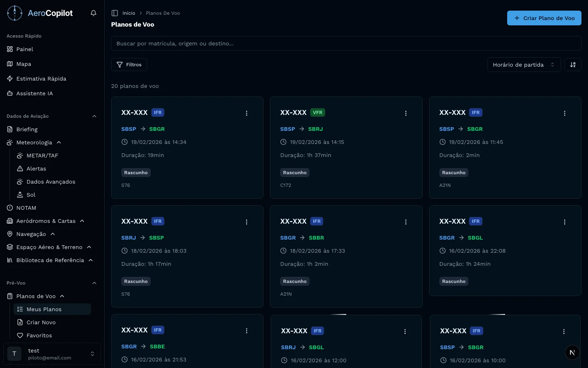Click the sort order direction icon
This screenshot has height=368, width=588.
click(x=572, y=65)
